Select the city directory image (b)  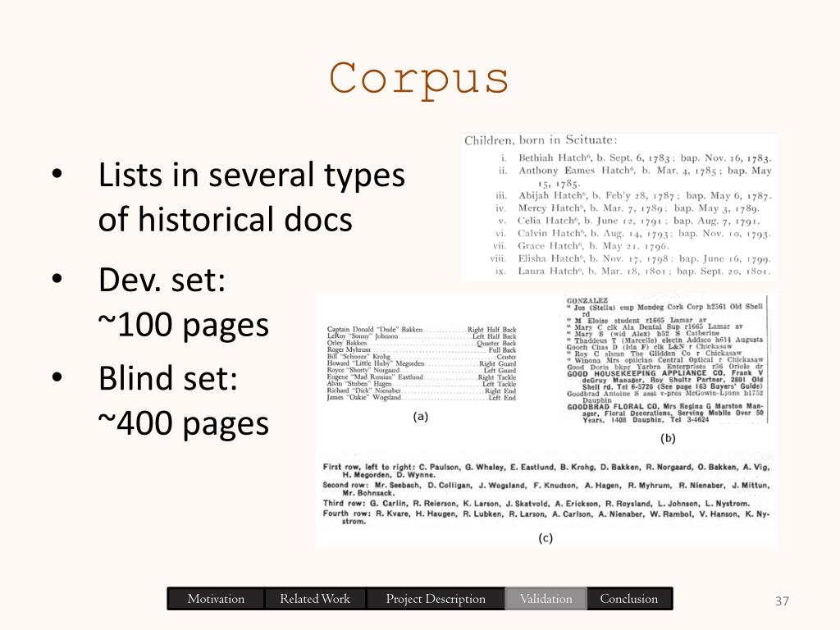(667, 360)
